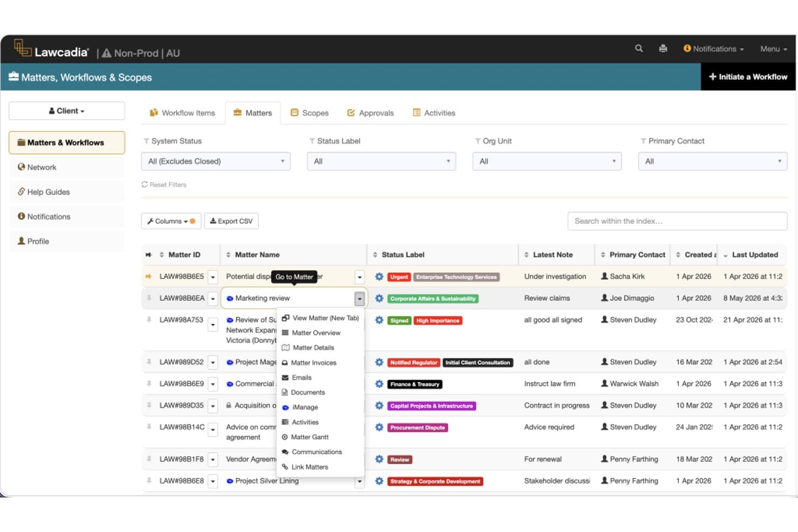Image resolution: width=798 pixels, height=532 pixels.
Task: Open the Primary Contact filter dropdown
Action: 712,161
